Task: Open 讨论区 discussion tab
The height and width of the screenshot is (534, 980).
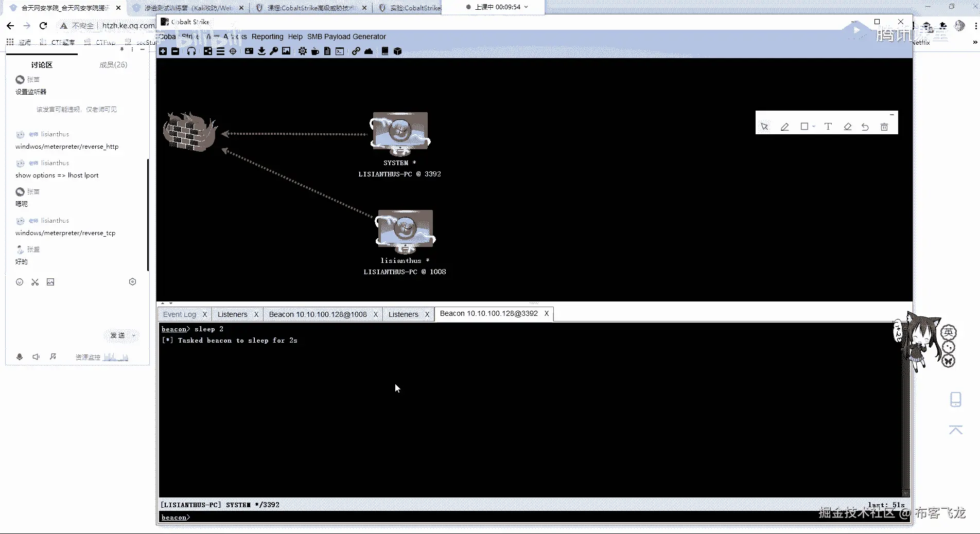Action: coord(42,65)
